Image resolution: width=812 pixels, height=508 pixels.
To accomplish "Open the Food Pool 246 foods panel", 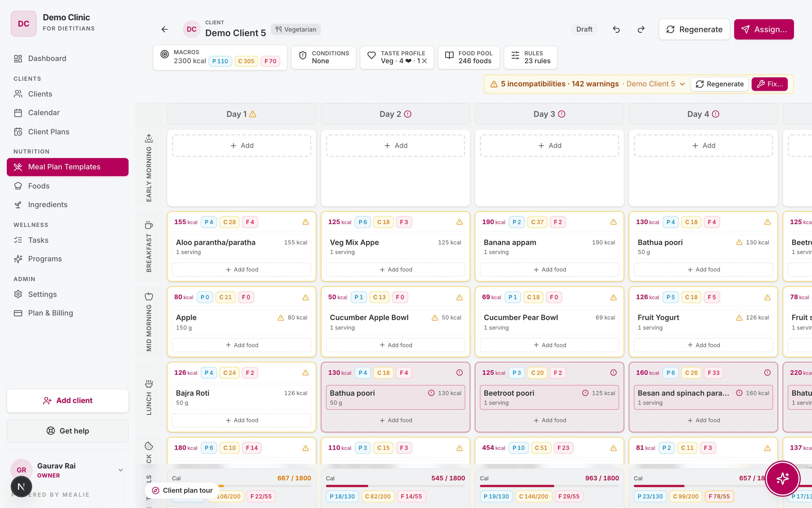I will 469,58.
